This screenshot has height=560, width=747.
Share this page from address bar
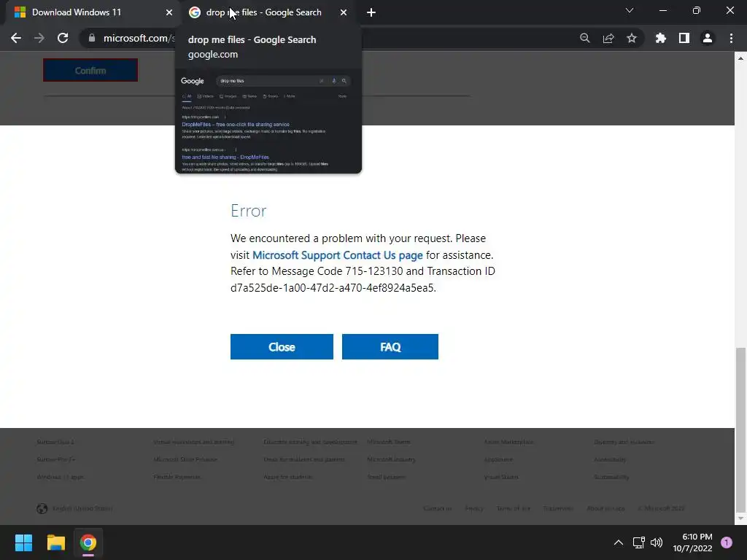608,38
